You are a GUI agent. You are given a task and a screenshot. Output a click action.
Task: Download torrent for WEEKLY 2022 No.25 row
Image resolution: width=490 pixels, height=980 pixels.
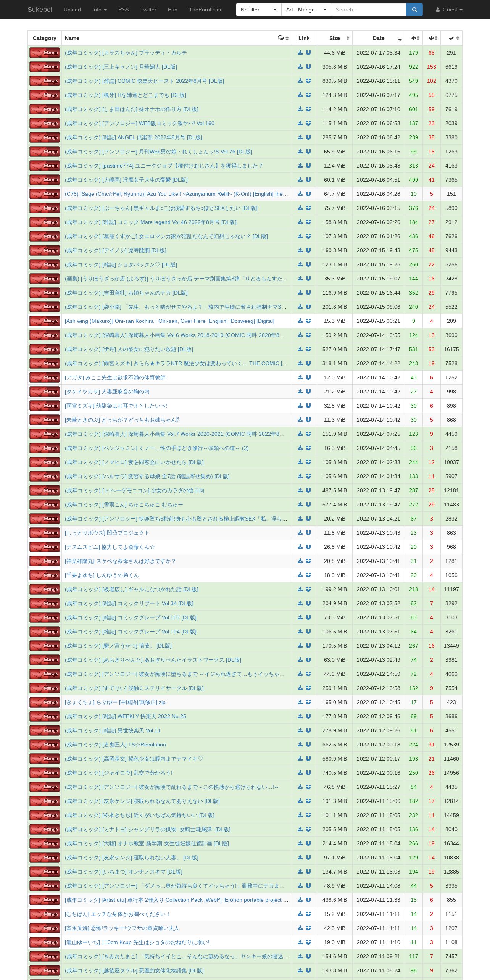pos(300,716)
